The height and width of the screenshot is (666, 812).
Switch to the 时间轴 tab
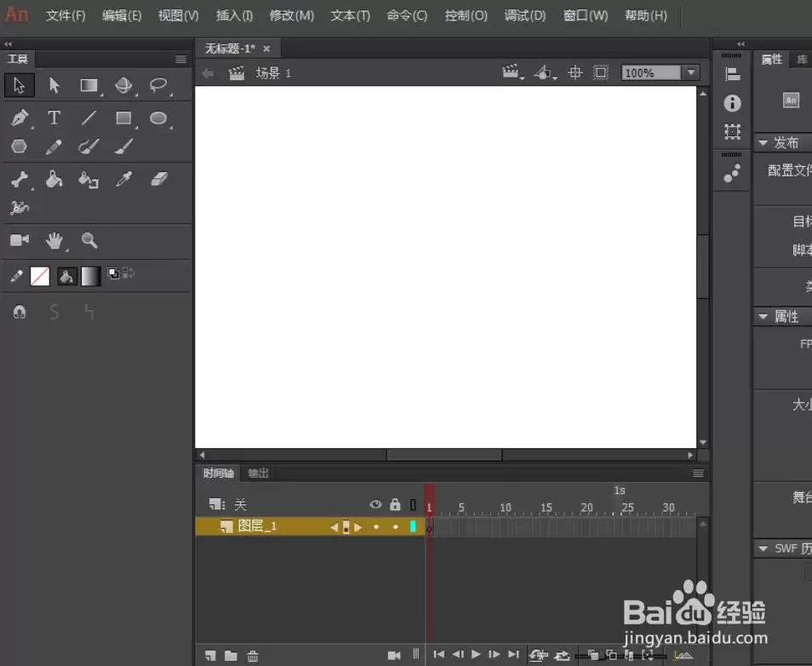[x=218, y=474]
